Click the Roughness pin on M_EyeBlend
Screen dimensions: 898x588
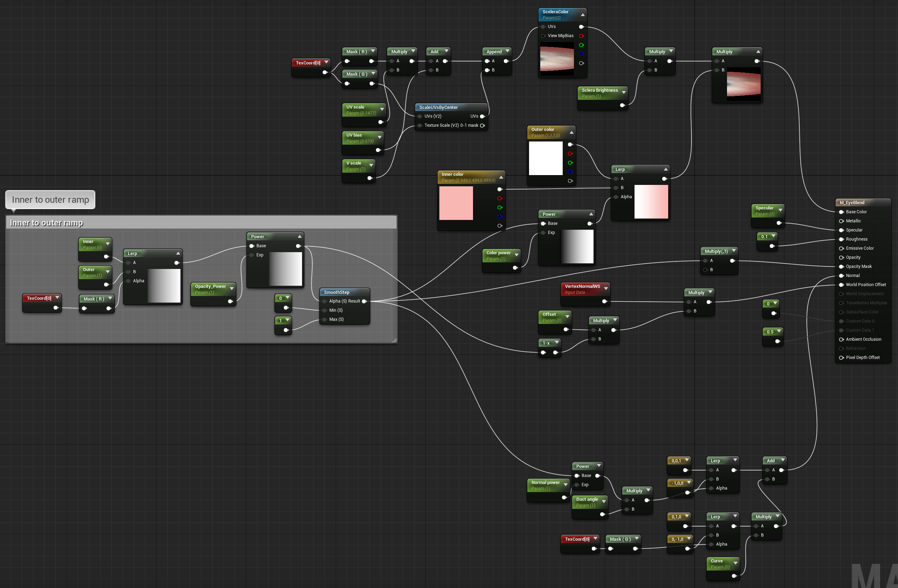point(841,239)
